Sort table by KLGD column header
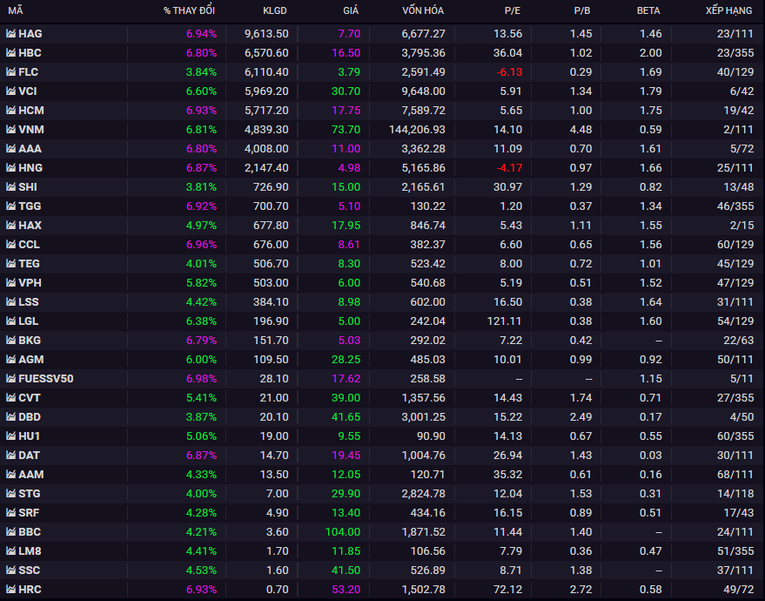765x601 pixels. (x=274, y=10)
